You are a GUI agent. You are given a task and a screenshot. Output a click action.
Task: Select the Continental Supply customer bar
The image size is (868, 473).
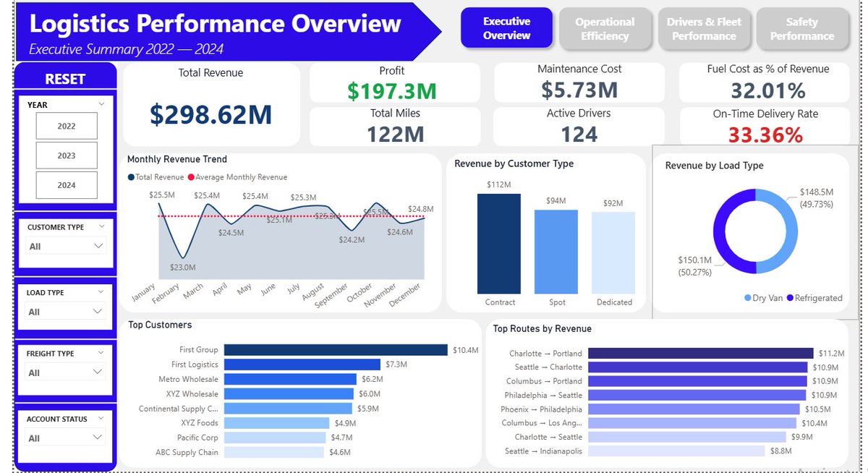tap(287, 409)
